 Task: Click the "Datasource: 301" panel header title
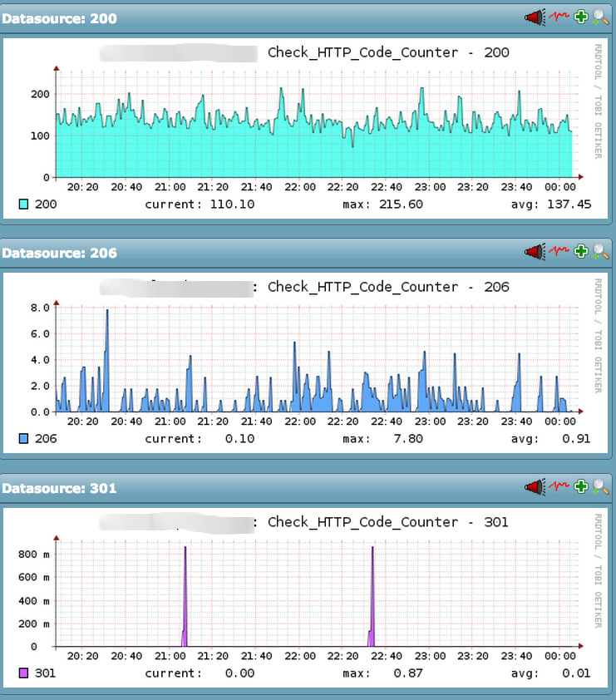(59, 488)
